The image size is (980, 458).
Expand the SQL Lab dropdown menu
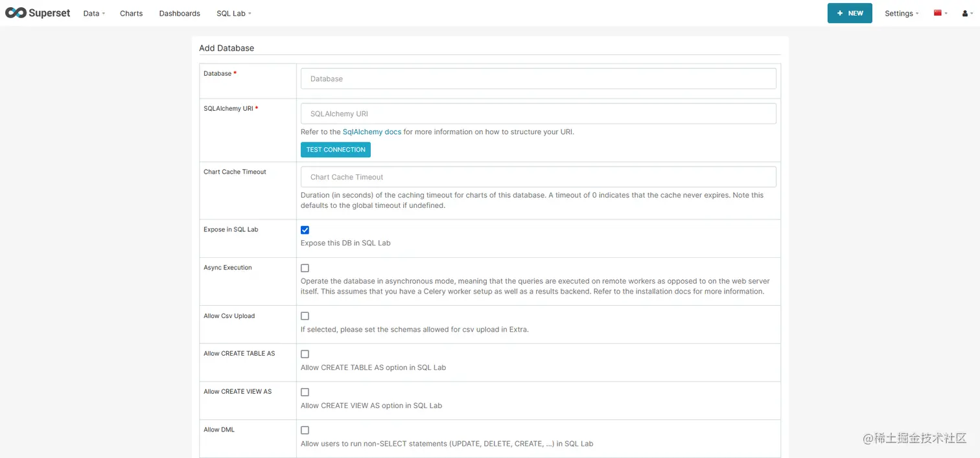click(234, 13)
